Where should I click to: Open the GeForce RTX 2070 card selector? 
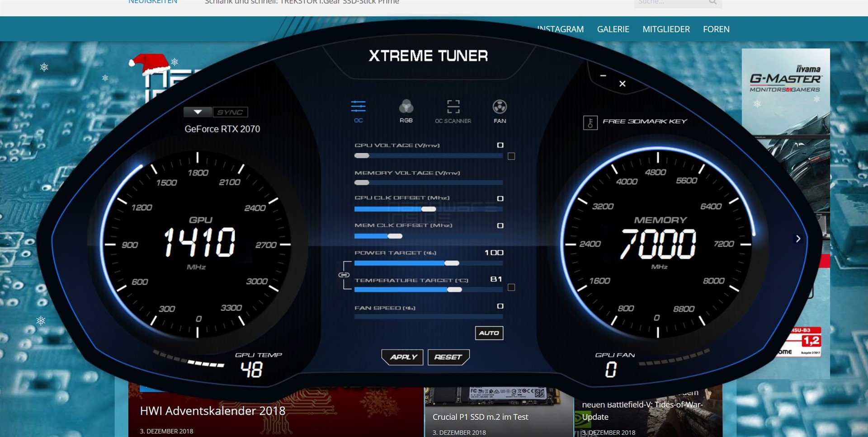[x=198, y=112]
